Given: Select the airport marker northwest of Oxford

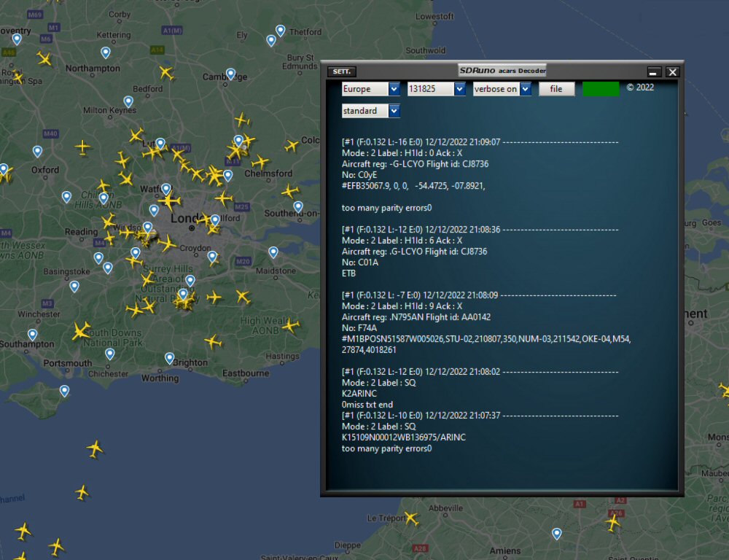Looking at the screenshot, I should coord(37,151).
